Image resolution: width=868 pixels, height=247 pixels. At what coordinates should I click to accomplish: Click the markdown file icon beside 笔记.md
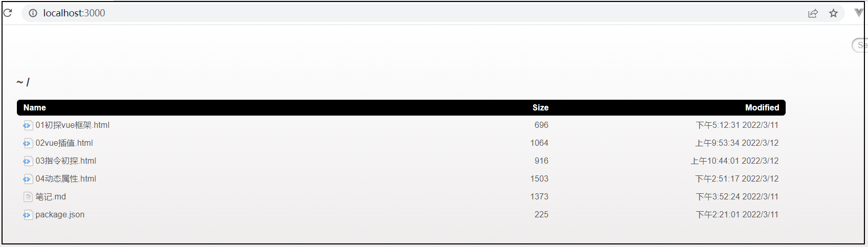tap(28, 197)
